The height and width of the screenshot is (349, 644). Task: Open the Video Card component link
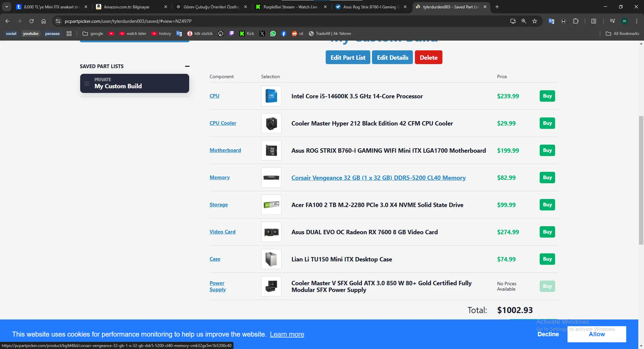pos(222,232)
